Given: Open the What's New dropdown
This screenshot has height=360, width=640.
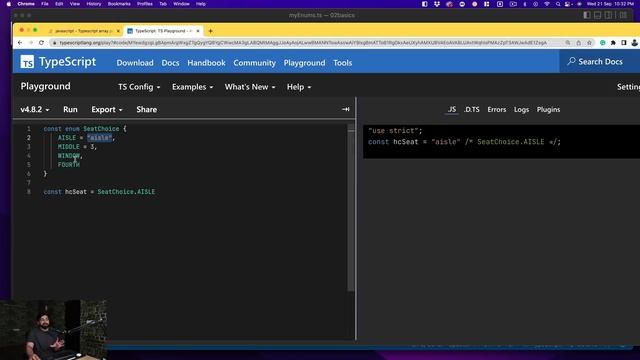Looking at the screenshot, I should (x=250, y=87).
